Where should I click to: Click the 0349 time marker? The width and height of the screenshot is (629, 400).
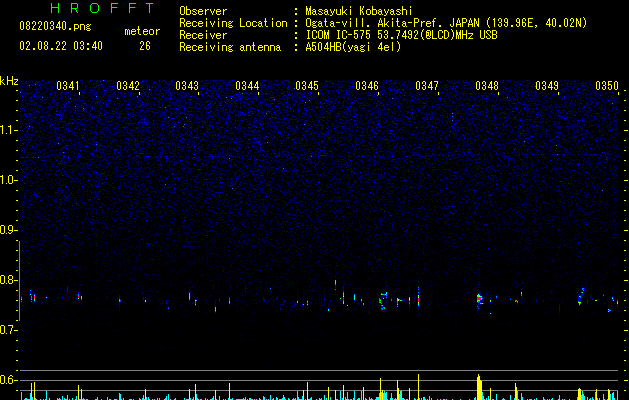click(x=547, y=86)
